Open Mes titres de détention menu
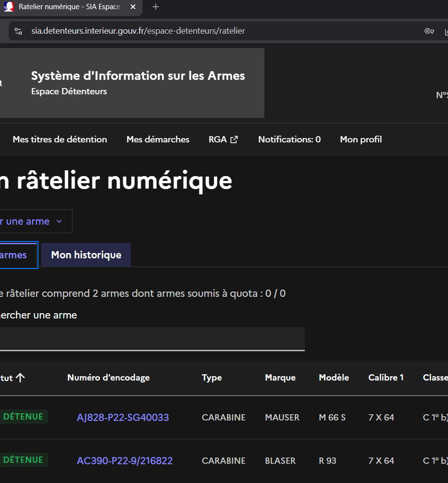448x483 pixels. [x=60, y=140]
